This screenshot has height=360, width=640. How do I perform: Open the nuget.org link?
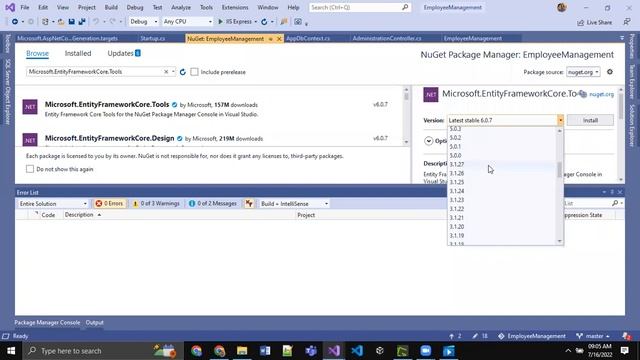601,94
